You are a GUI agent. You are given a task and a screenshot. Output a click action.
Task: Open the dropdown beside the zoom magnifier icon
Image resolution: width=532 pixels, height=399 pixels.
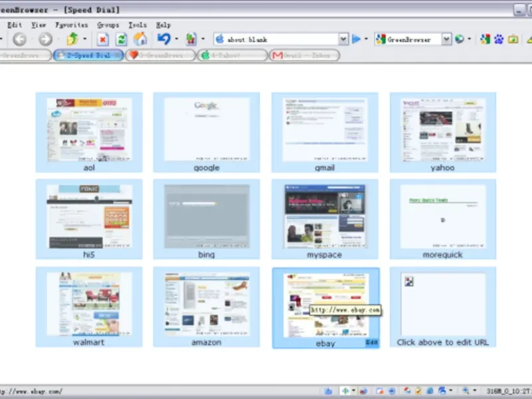point(475,390)
